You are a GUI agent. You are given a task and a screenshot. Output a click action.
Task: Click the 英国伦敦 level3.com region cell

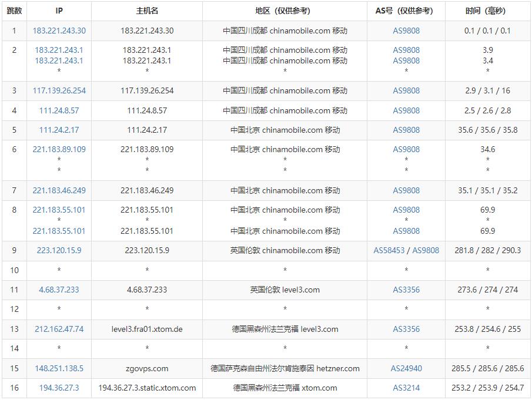click(285, 290)
